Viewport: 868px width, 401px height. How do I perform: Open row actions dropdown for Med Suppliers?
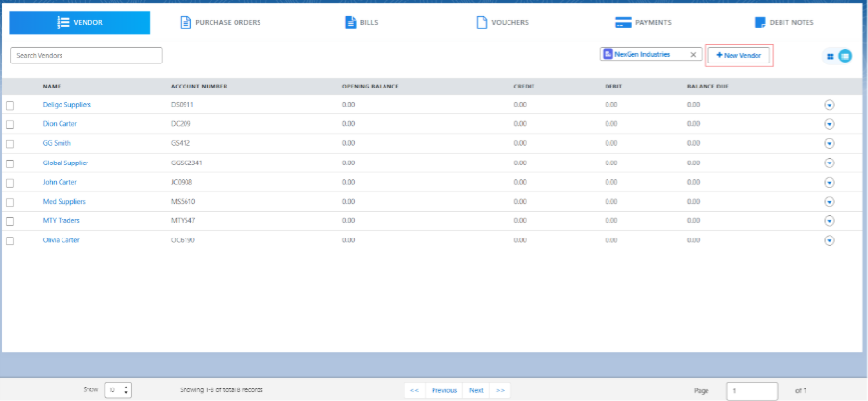click(x=829, y=202)
